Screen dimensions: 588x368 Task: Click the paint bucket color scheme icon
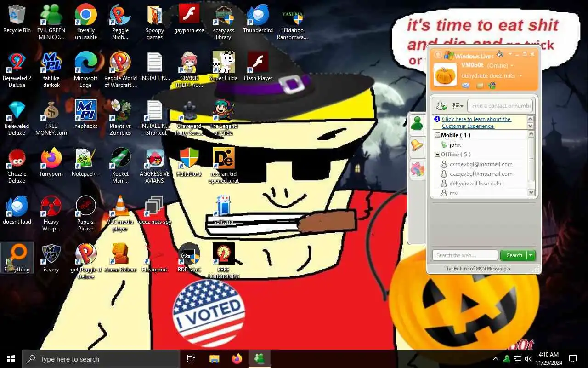[500, 54]
